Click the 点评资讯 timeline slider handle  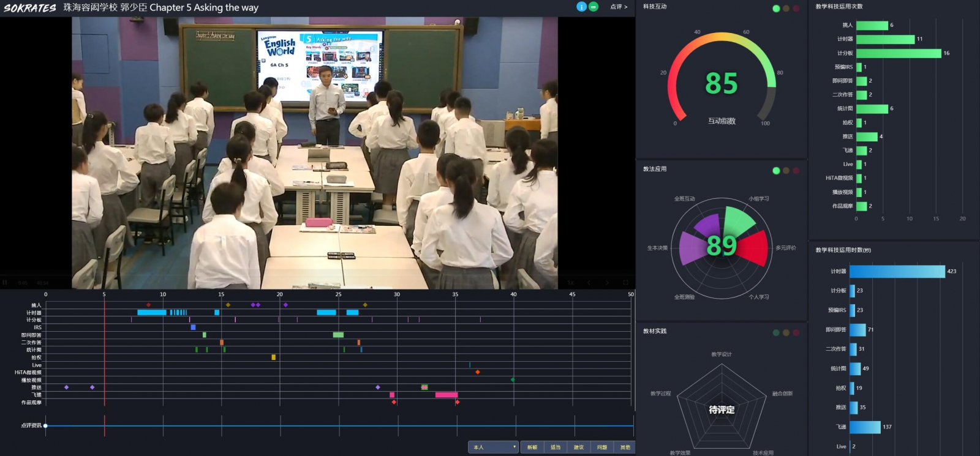tap(45, 425)
